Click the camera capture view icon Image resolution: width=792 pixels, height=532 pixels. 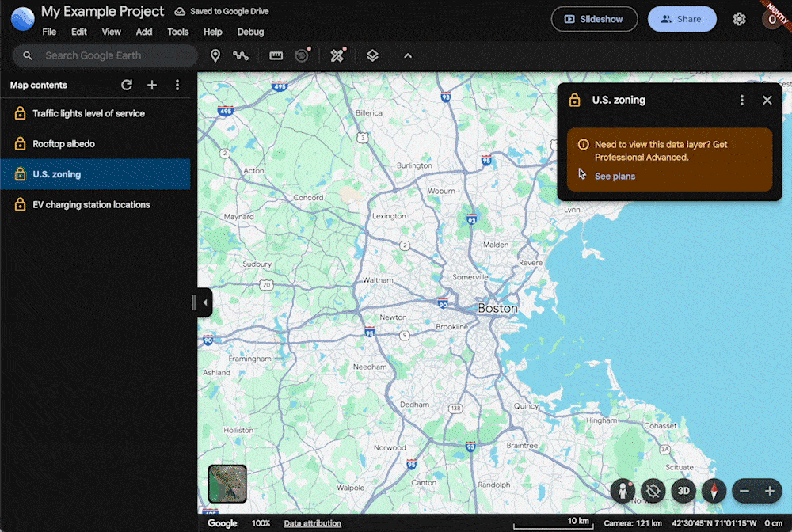click(x=302, y=55)
